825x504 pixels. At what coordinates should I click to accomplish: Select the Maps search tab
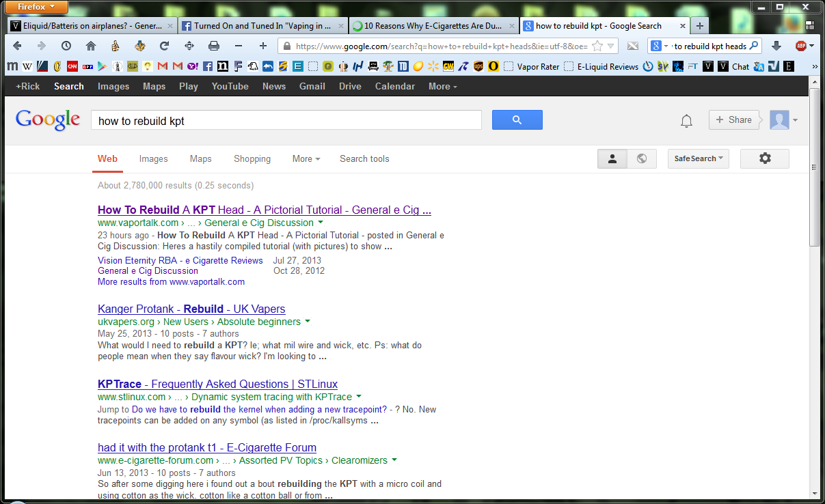click(x=200, y=158)
